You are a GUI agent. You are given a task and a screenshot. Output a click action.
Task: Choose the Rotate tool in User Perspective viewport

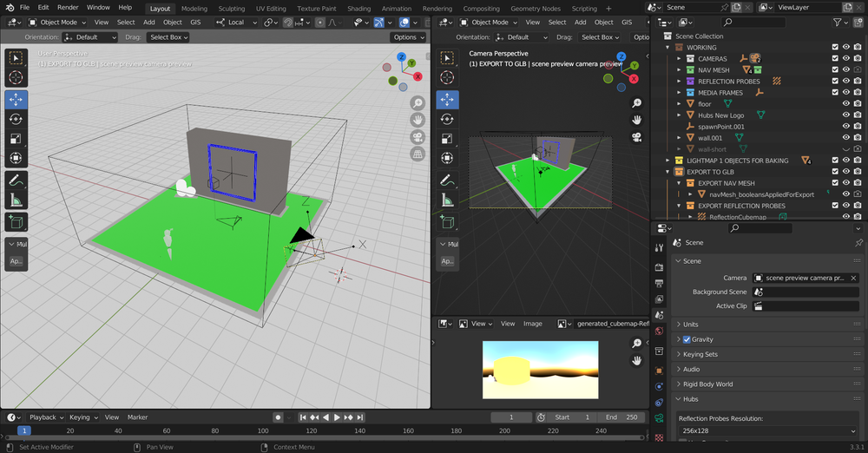coord(16,119)
